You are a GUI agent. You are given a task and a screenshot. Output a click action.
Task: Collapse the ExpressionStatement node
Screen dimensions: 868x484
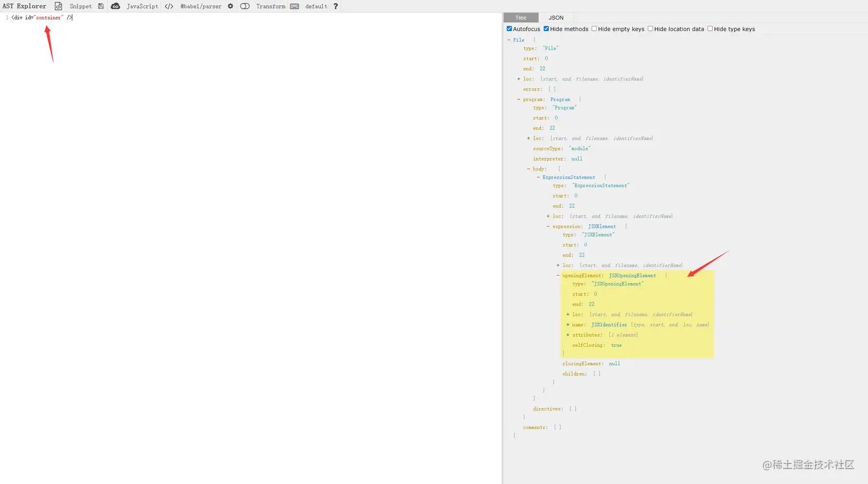click(538, 177)
